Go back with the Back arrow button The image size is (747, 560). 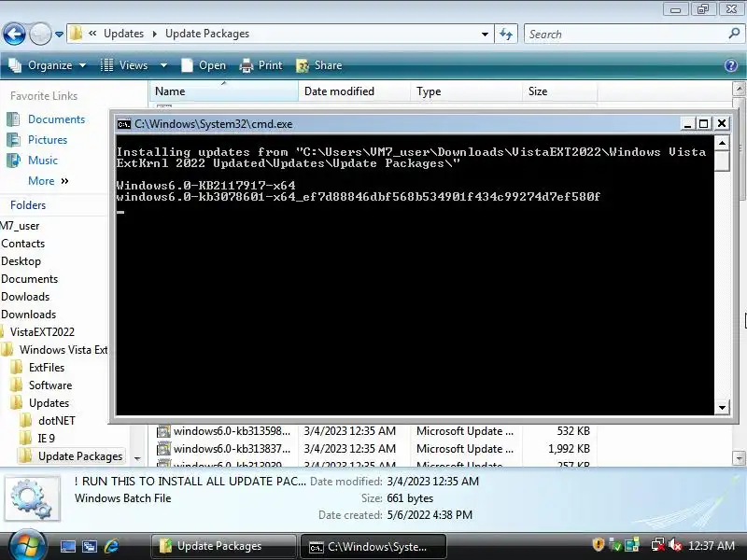[x=14, y=34]
